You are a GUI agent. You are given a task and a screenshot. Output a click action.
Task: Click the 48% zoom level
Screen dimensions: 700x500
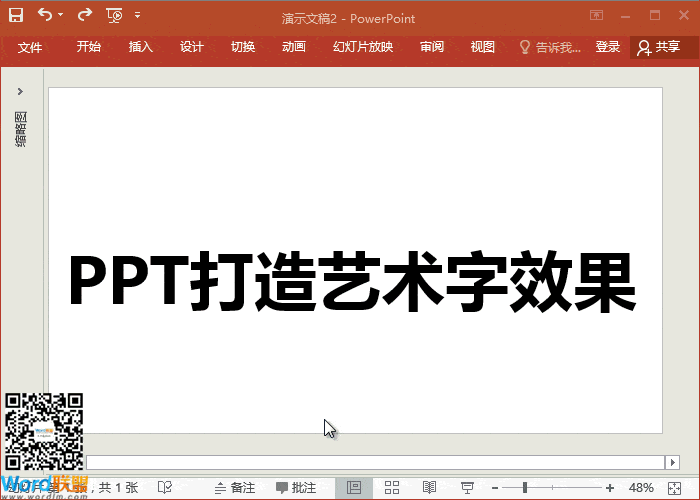tap(641, 488)
